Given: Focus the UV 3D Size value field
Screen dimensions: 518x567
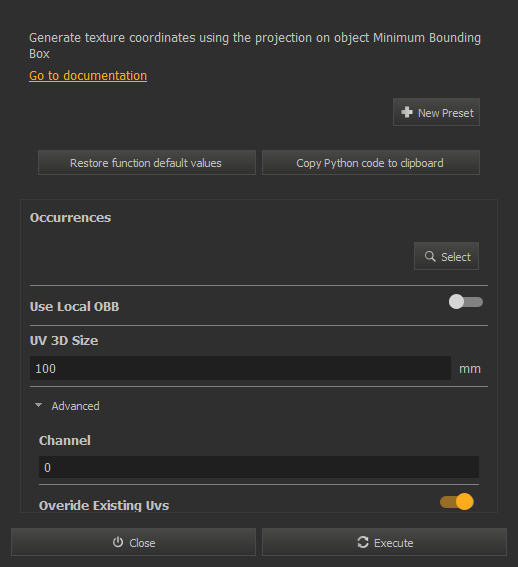Looking at the screenshot, I should click(240, 368).
